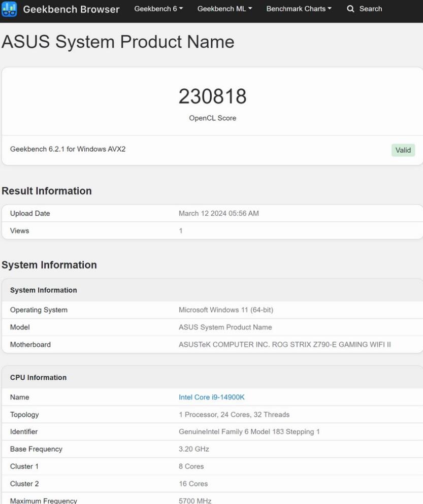
Task: Click the 230818 OpenCL score number
Action: coord(212,96)
